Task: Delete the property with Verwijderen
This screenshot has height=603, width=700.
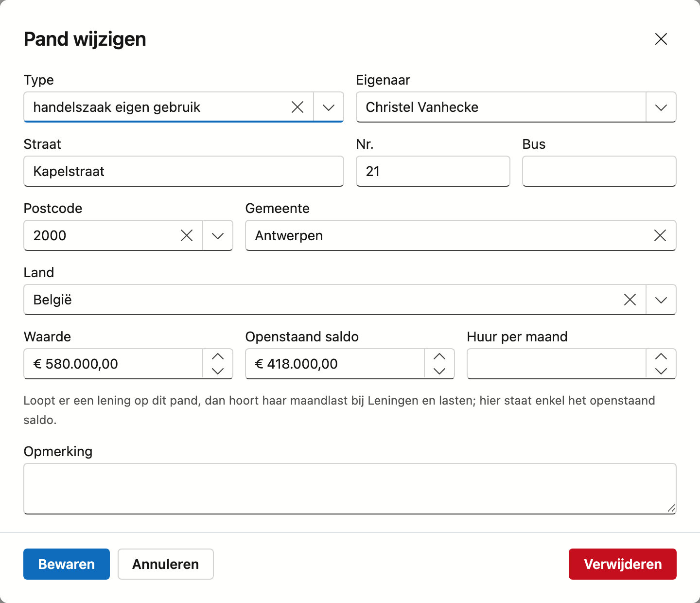Action: click(623, 564)
